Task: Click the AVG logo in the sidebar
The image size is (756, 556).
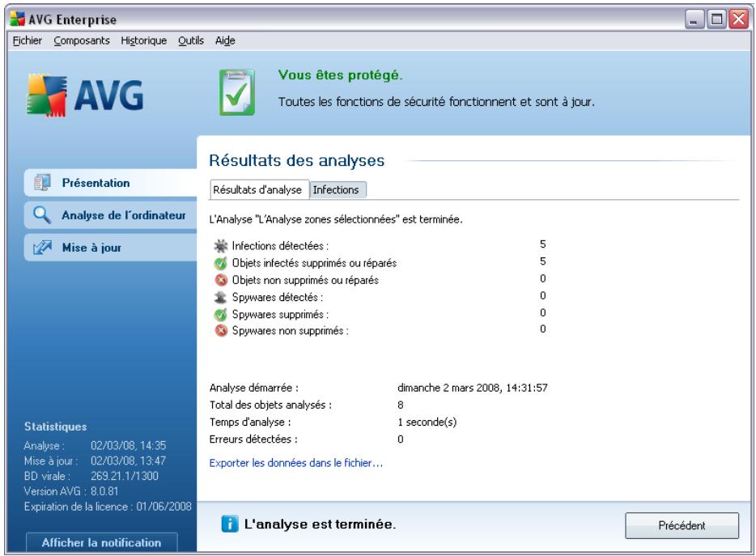Action: [x=85, y=95]
